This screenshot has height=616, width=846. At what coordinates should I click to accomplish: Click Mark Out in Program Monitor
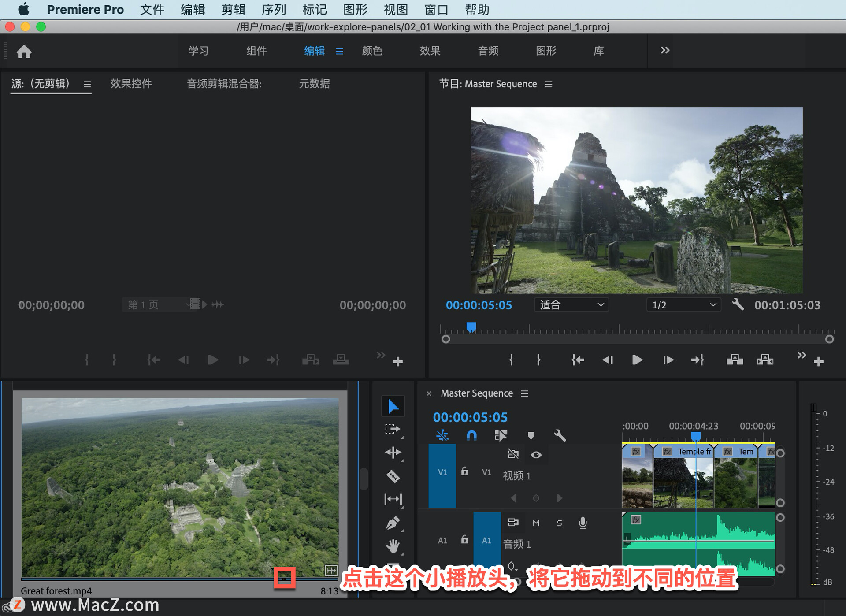[538, 360]
